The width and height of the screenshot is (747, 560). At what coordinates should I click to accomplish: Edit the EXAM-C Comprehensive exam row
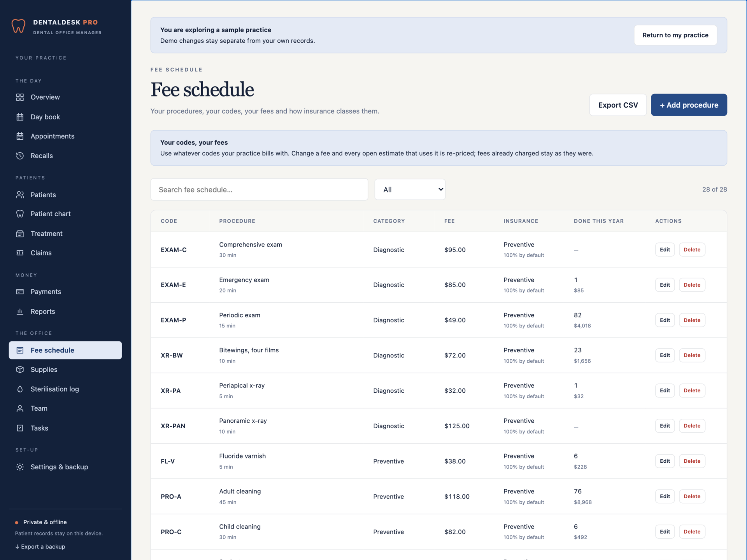[665, 250]
